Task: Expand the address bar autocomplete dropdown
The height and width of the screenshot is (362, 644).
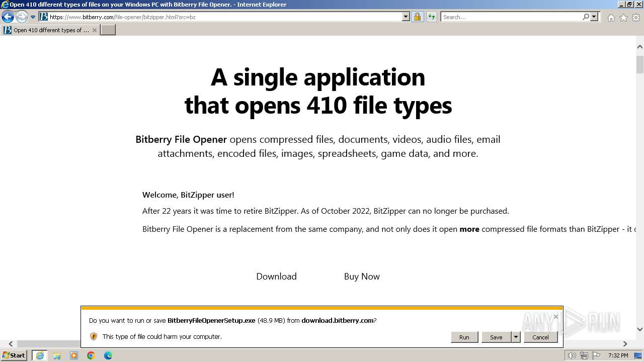Action: tap(406, 17)
